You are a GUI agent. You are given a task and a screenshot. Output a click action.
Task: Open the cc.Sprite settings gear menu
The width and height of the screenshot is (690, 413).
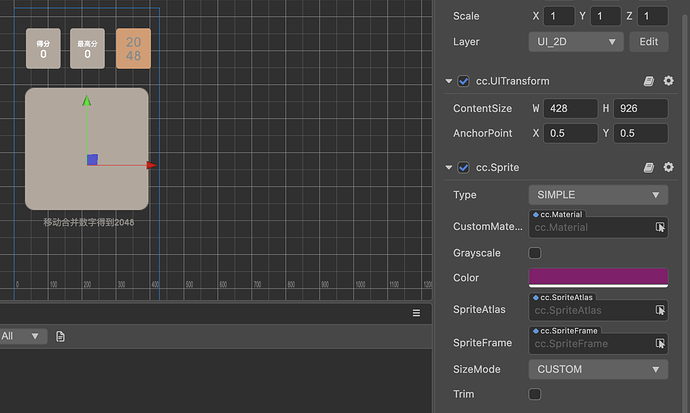click(x=668, y=167)
